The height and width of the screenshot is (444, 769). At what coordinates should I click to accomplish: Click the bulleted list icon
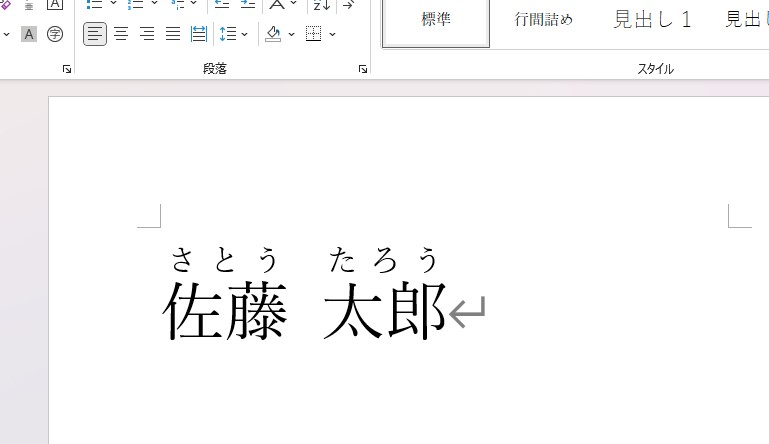95,4
